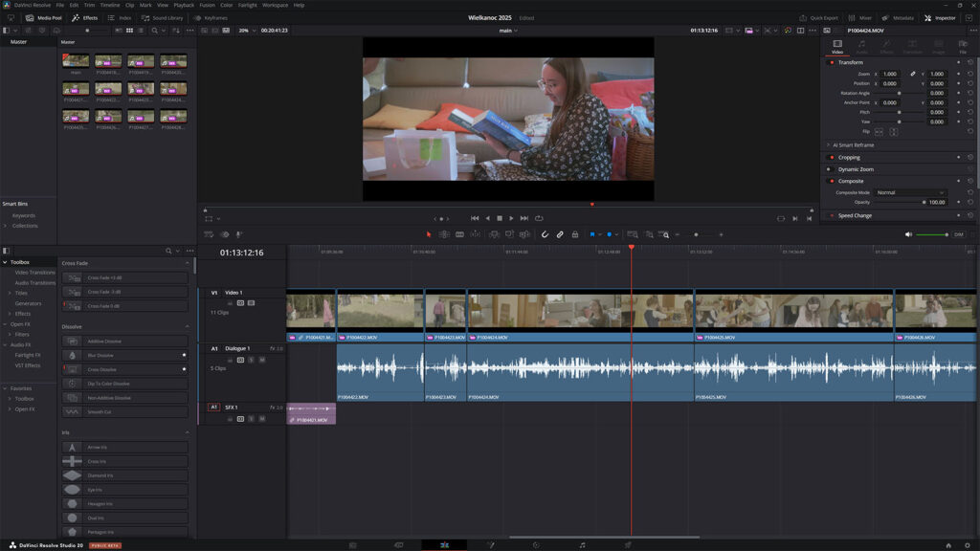Screen dimensions: 980x551
Task: Toggle the Media Pool panel button
Action: click(x=44, y=18)
